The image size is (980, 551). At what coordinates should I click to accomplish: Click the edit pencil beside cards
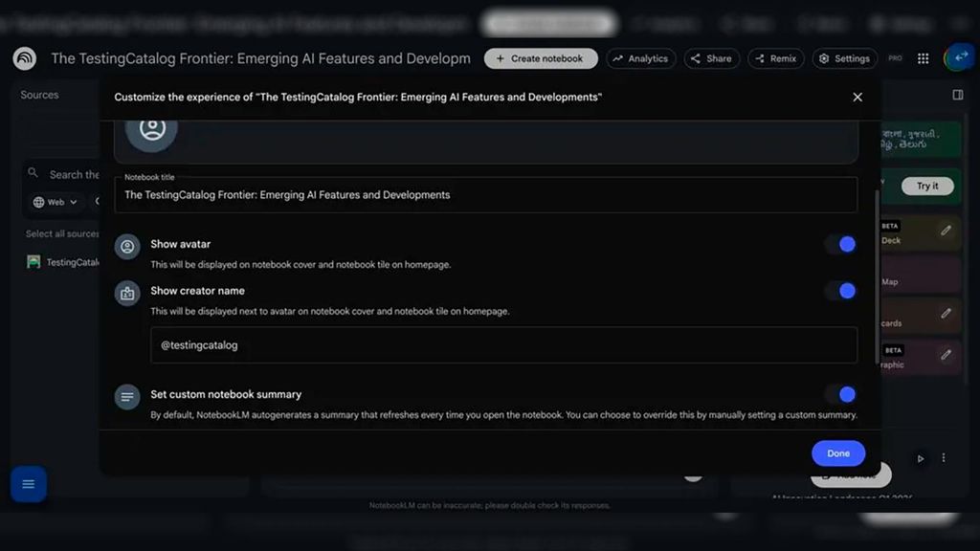pyautogui.click(x=946, y=314)
